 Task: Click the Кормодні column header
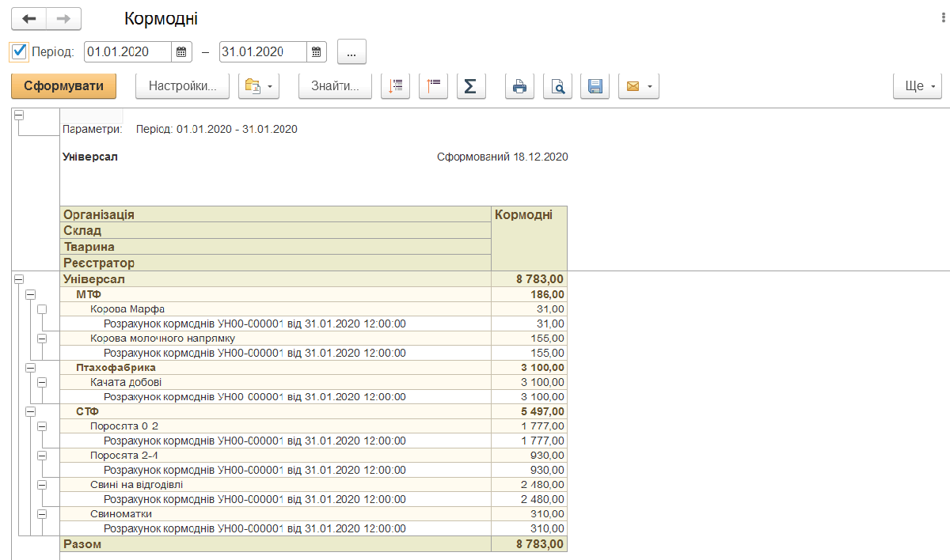530,238
